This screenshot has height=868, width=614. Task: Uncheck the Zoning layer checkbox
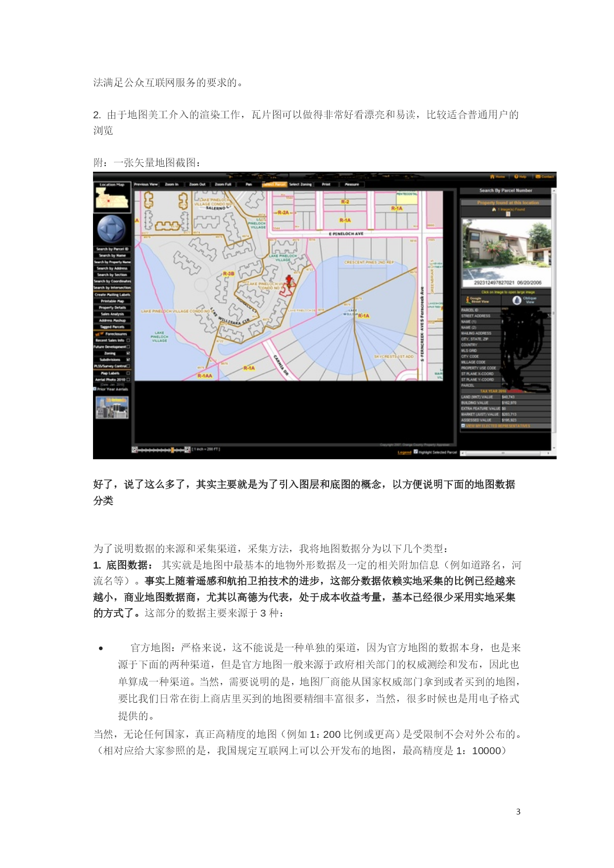coord(128,353)
